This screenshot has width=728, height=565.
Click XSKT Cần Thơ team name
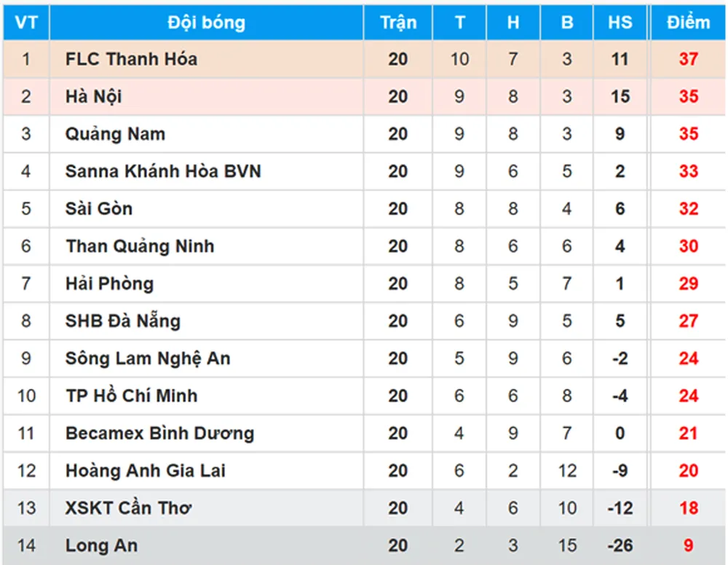click(128, 508)
